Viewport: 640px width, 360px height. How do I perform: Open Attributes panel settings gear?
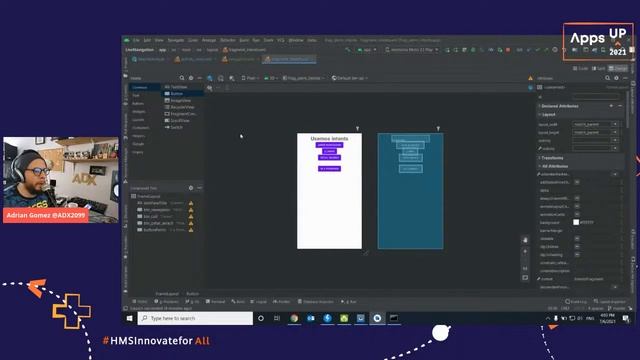coord(616,78)
